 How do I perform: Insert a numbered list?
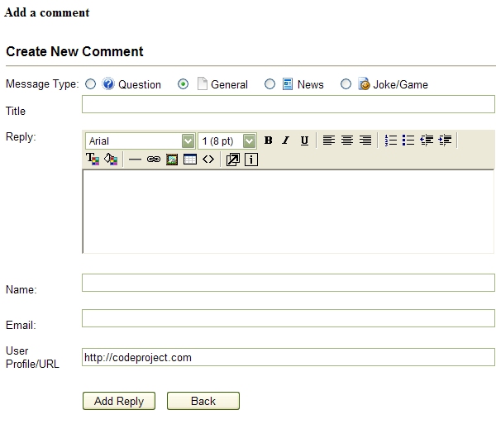pos(391,141)
